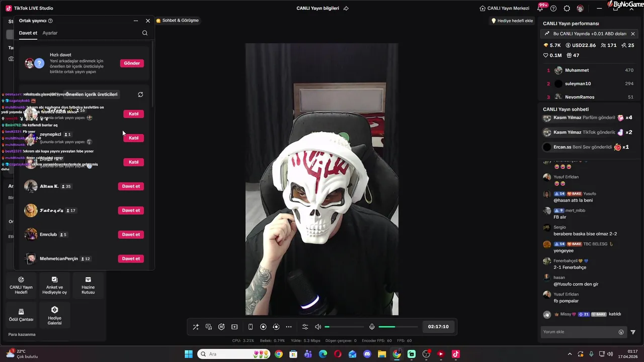The width and height of the screenshot is (644, 362).
Task: Start recording with the record button
Action: (x=263, y=327)
